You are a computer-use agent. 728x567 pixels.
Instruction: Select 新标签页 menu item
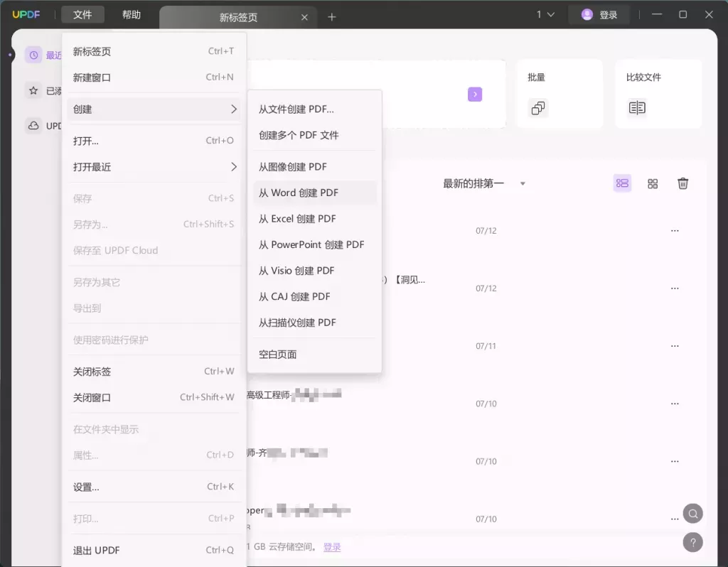[x=154, y=51]
